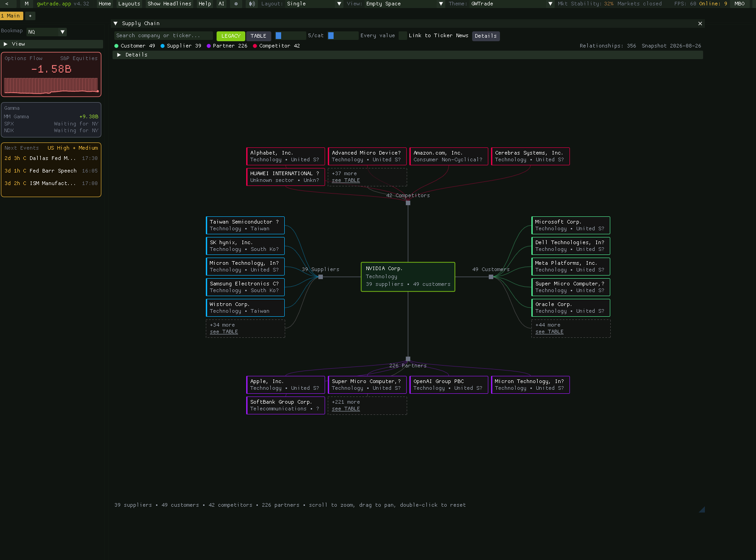Close the Supply Chain panel
Viewport: 756px width, 560px height.
pos(700,23)
